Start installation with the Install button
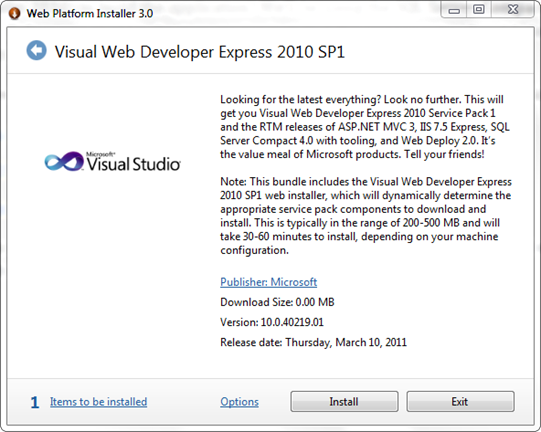541x432 pixels. click(x=344, y=402)
